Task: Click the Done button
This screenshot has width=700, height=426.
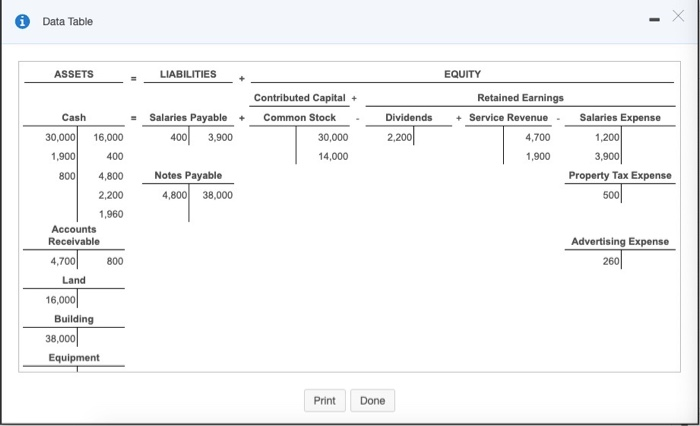Action: pyautogui.click(x=372, y=401)
